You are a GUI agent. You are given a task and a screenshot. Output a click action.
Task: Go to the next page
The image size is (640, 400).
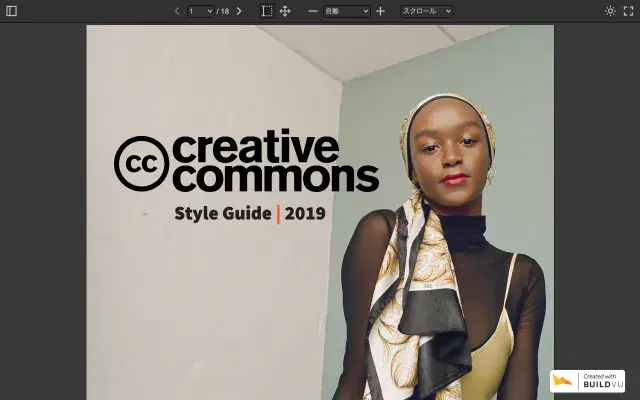[239, 11]
